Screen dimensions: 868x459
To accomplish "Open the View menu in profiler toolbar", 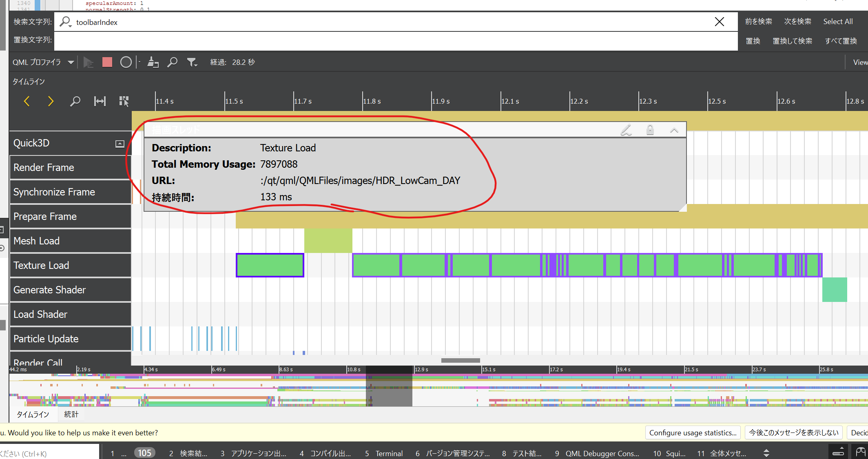I will (860, 62).
